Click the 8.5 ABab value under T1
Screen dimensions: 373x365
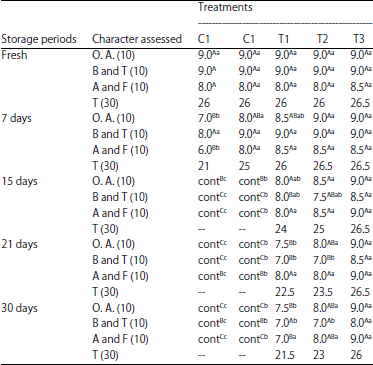[289, 118]
